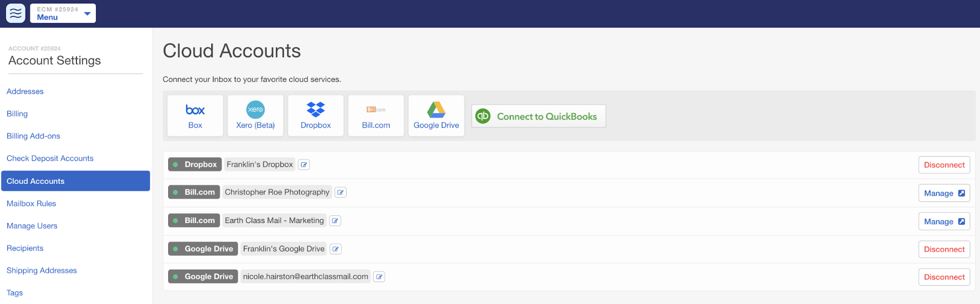Image resolution: width=980 pixels, height=304 pixels.
Task: Click Bill.com badge for Christopher Roe Photography
Action: [x=194, y=193]
